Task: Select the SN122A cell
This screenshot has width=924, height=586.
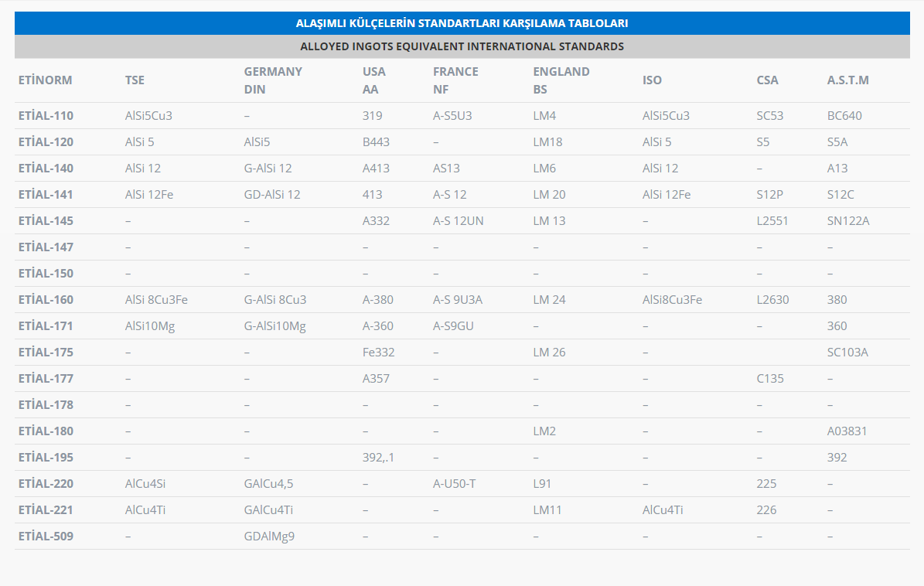Action: click(848, 221)
